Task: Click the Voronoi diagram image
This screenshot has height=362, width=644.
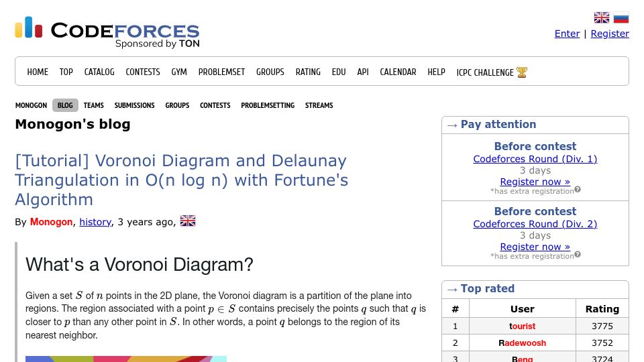Action: click(126, 359)
